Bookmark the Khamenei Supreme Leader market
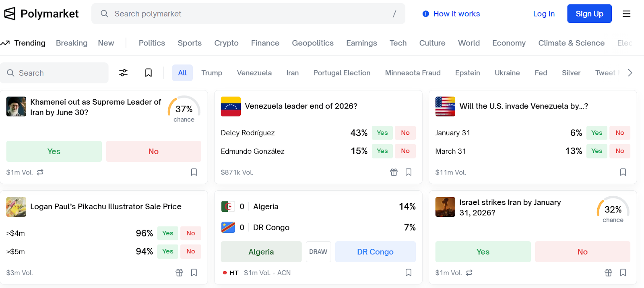Screen dimensions: 644x288 pyautogui.click(x=194, y=172)
